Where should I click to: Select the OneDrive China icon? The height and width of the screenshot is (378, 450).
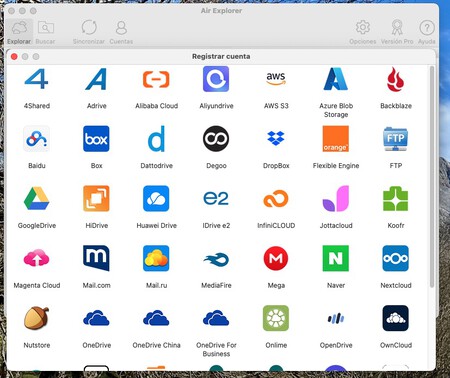156,318
